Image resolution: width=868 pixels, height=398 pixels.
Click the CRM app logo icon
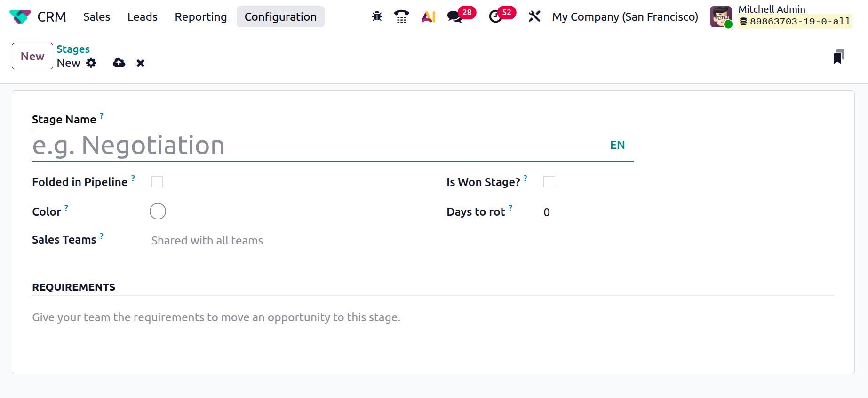[x=20, y=17]
